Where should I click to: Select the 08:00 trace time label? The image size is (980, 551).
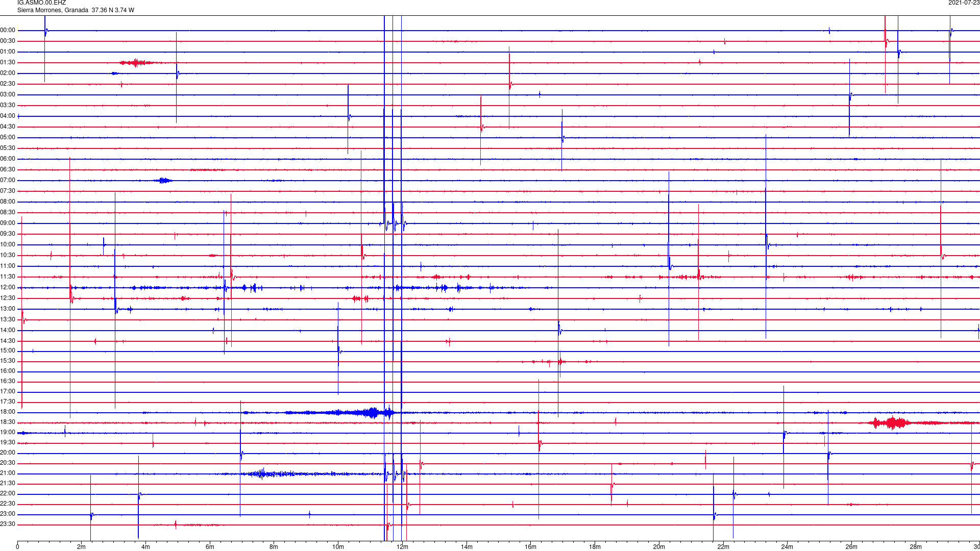8,202
